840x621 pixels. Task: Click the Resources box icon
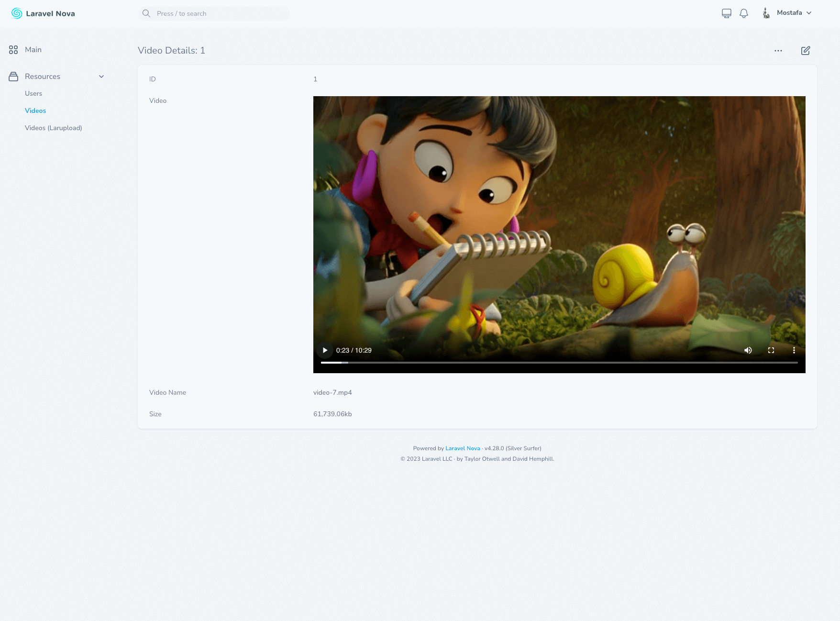tap(13, 77)
